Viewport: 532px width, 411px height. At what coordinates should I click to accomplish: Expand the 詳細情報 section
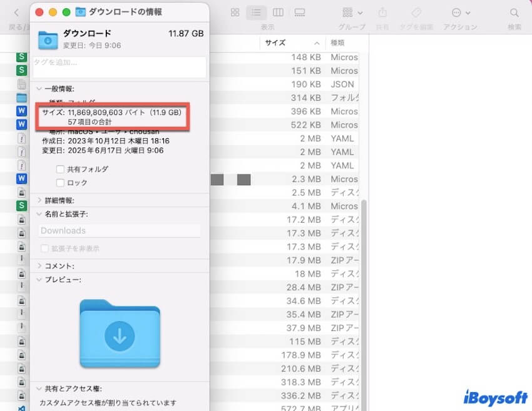40,200
